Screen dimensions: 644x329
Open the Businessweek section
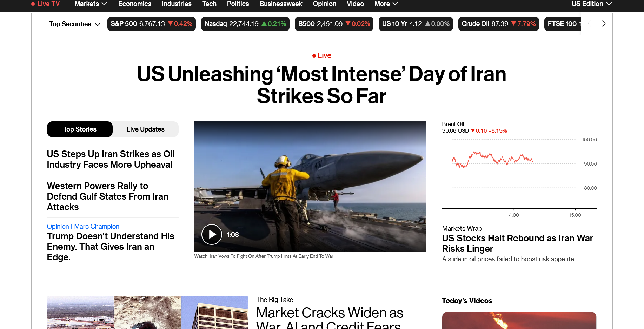pos(281,4)
